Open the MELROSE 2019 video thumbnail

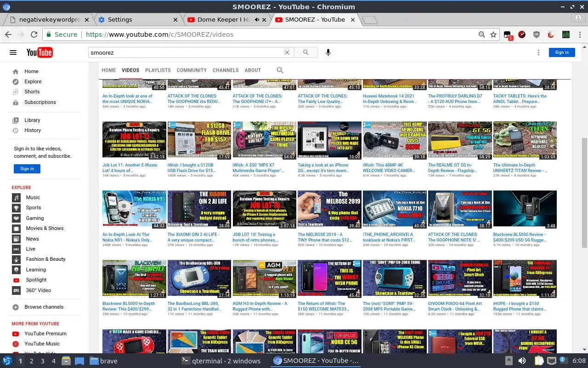[329, 209]
